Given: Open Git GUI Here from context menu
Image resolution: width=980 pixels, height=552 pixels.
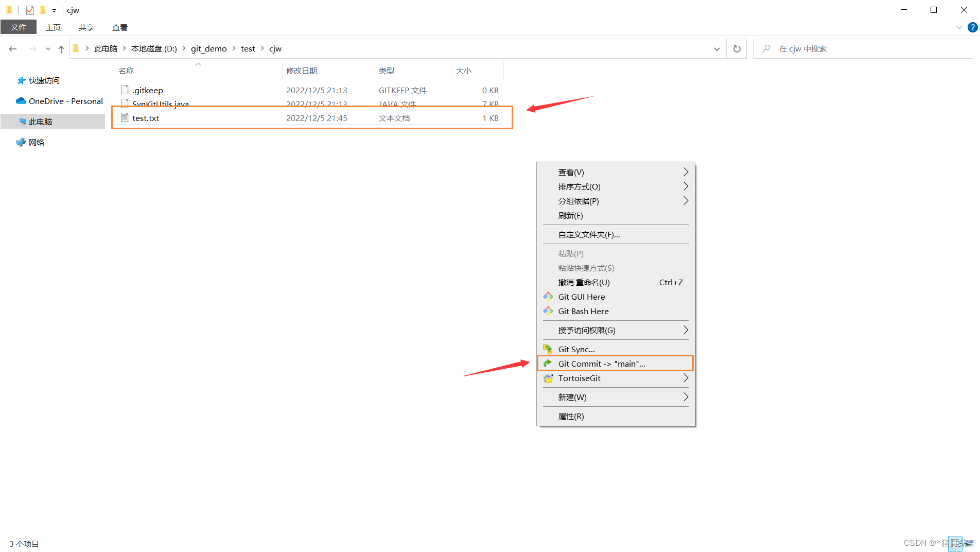Looking at the screenshot, I should (581, 297).
